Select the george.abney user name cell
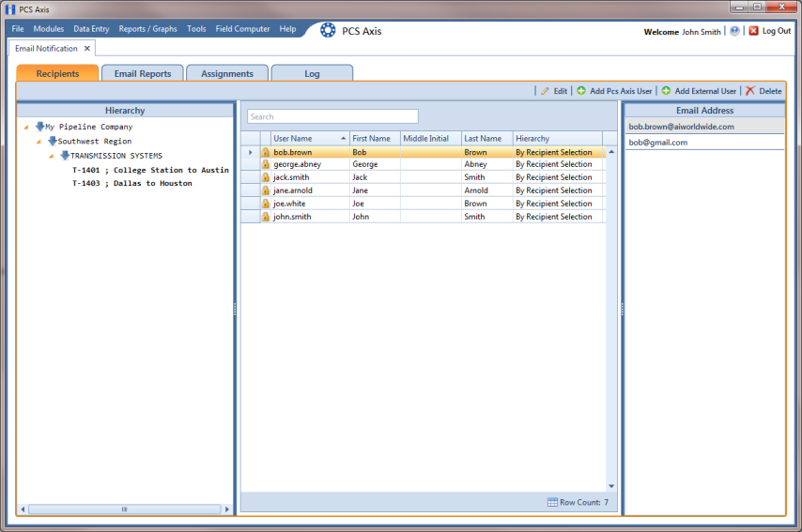Screen dimensions: 802x532 point(310,164)
